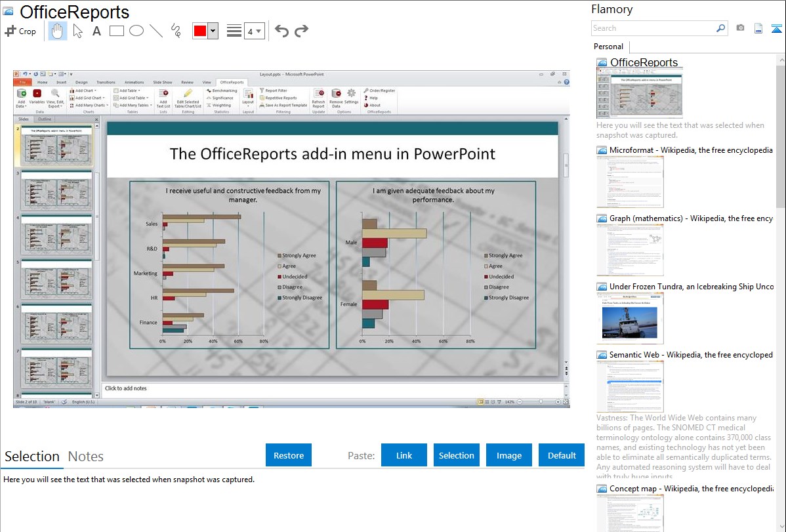Viewport: 786px width, 532px height.
Task: Click the Paste Image button
Action: (x=508, y=455)
